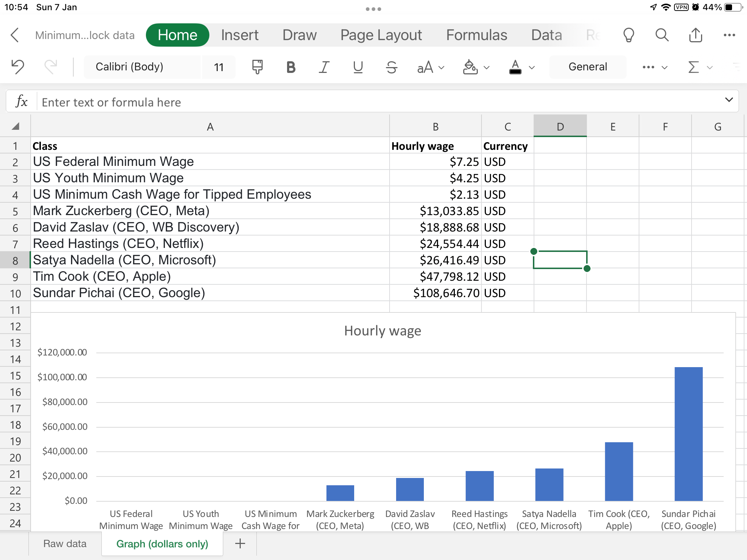Toggle strikethrough formatting
Viewport: 747px width, 560px height.
pos(391,67)
